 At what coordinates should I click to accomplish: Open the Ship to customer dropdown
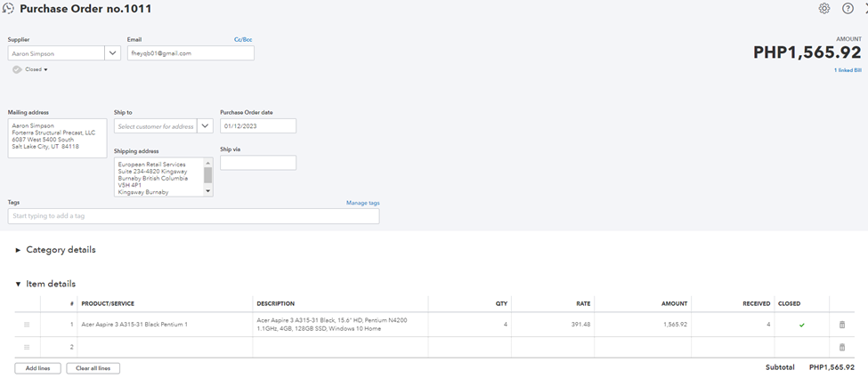pyautogui.click(x=206, y=126)
